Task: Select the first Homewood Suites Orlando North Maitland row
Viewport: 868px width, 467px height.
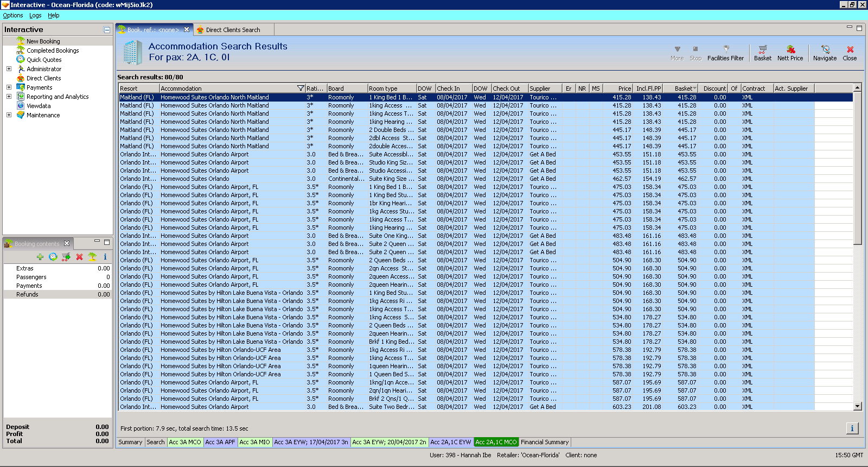Action: pyautogui.click(x=486, y=97)
